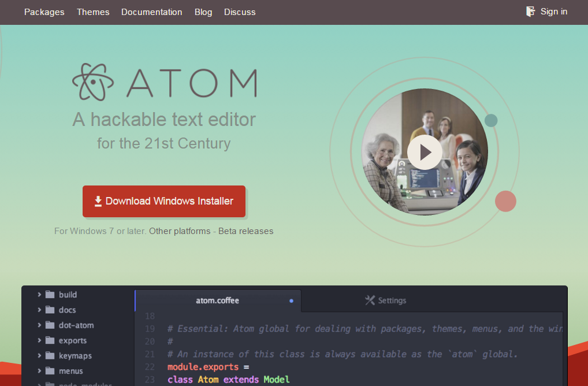Open the Blog page
Image resolution: width=588 pixels, height=386 pixels.
203,12
